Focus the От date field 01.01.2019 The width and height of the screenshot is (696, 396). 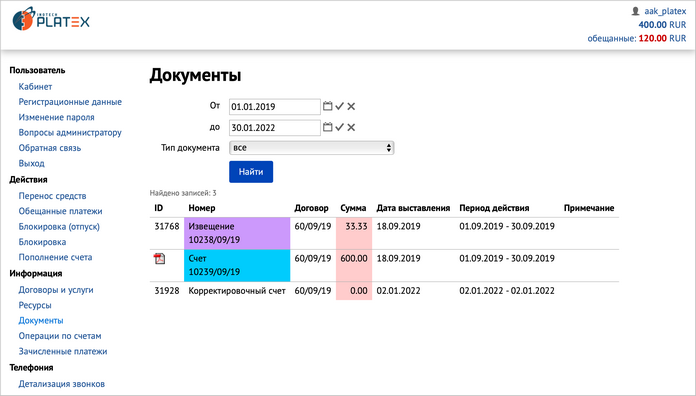click(275, 107)
